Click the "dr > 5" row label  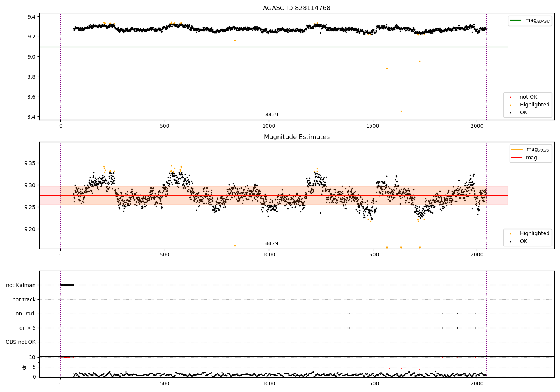pyautogui.click(x=28, y=328)
